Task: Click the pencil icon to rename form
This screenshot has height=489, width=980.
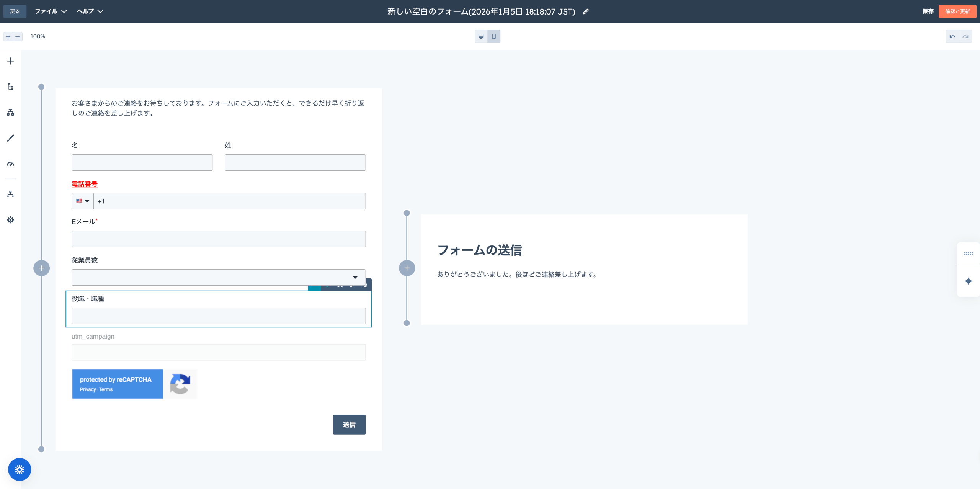Action: (x=586, y=11)
